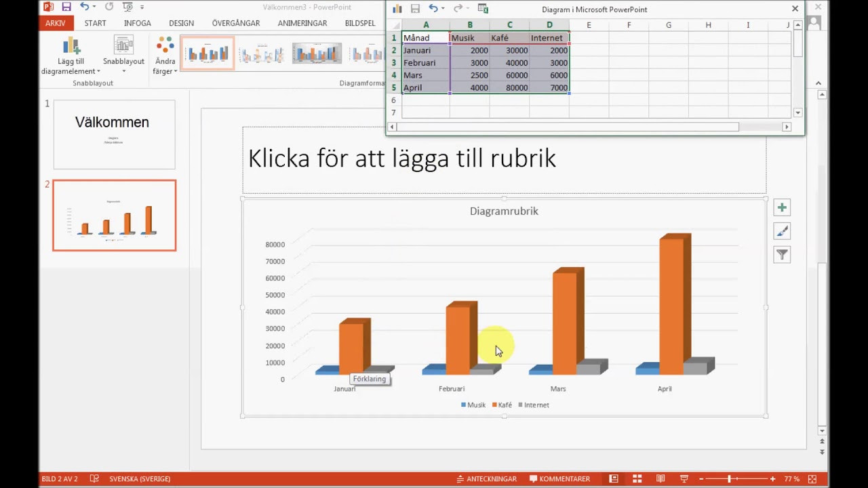Fit slide to window icon
Viewport: 868px width, 488px height.
tap(812, 479)
